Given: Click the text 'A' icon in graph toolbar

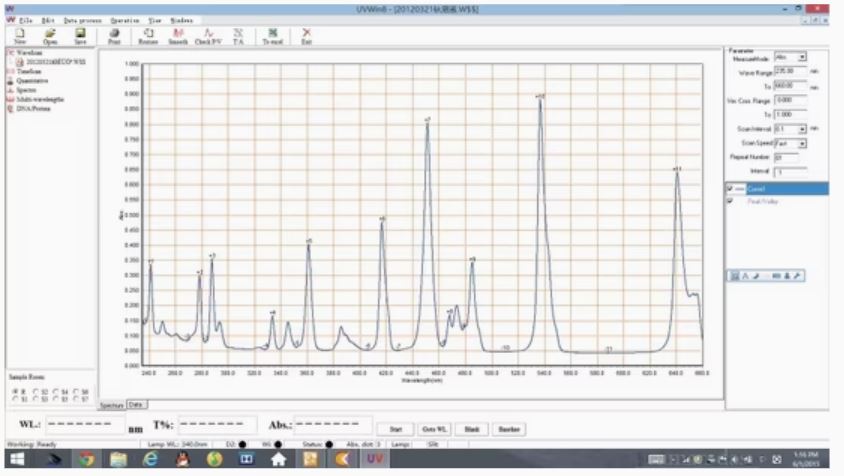Looking at the screenshot, I should point(745,276).
